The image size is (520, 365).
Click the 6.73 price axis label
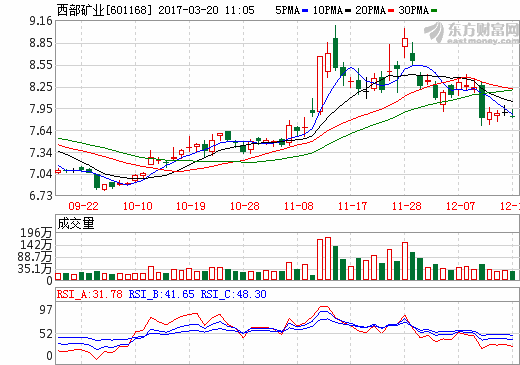41,196
